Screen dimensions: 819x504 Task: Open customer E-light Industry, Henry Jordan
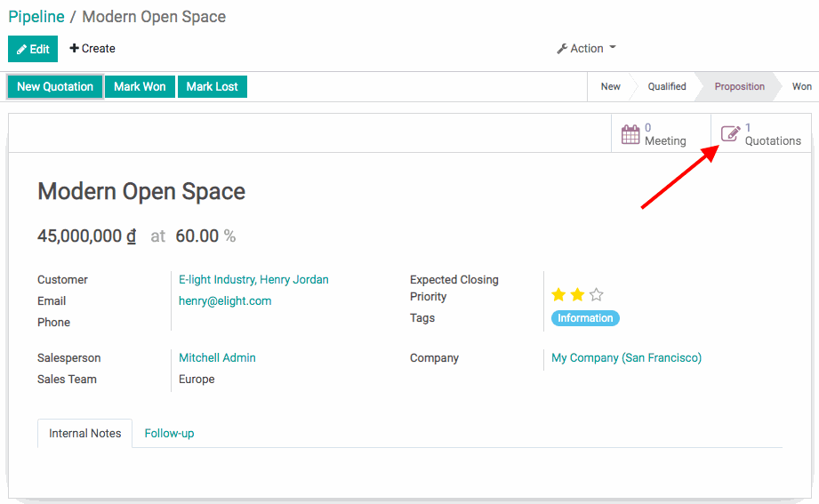(253, 280)
